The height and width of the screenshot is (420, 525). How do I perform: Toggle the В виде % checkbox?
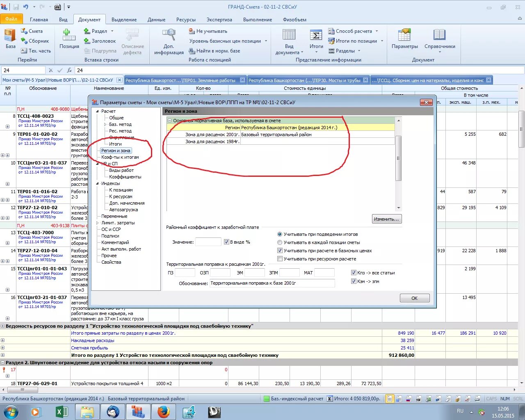tap(226, 242)
